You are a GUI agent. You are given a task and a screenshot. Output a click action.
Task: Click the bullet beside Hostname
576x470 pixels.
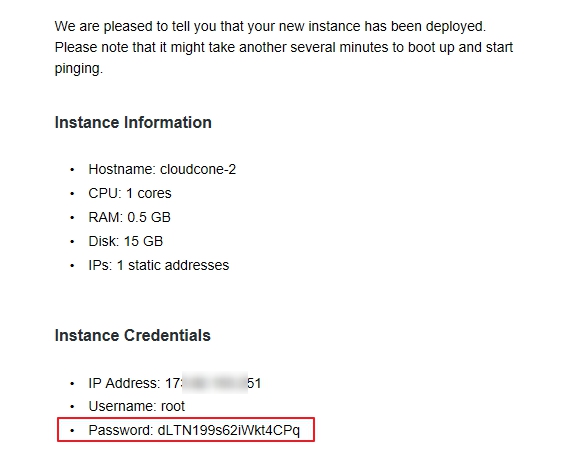72,170
